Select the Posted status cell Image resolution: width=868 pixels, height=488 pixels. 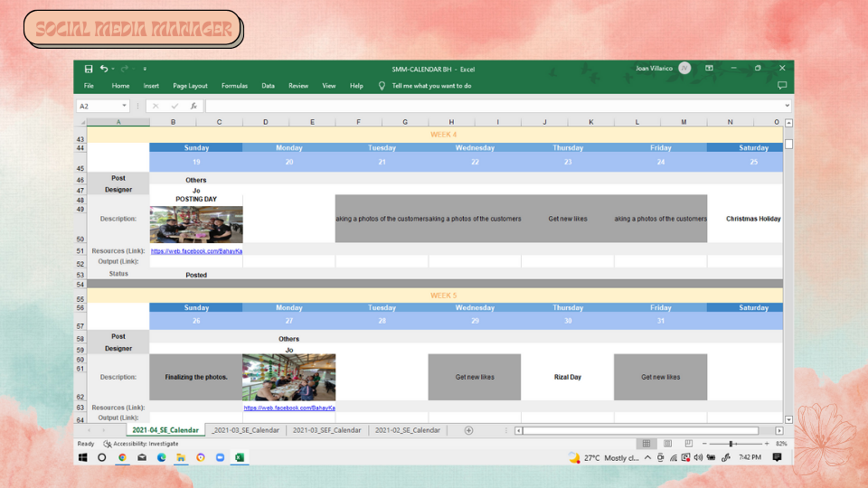click(x=196, y=275)
